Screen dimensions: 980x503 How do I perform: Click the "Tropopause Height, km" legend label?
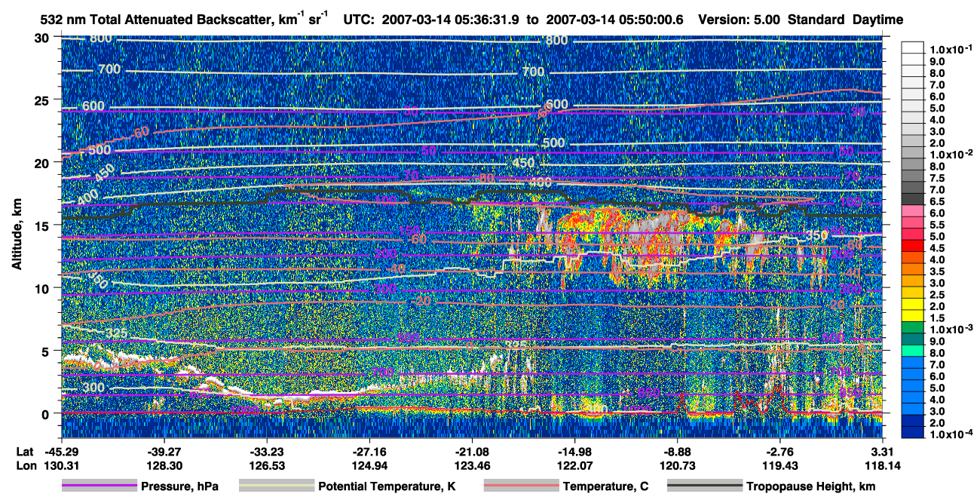[811, 486]
